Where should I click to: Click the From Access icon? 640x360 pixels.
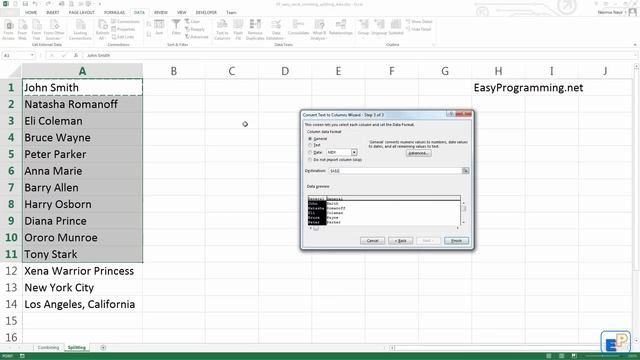tap(9, 29)
